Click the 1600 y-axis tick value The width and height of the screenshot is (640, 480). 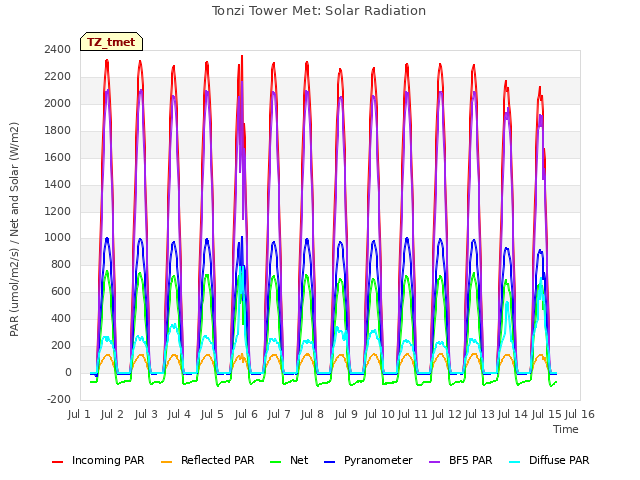tap(58, 157)
